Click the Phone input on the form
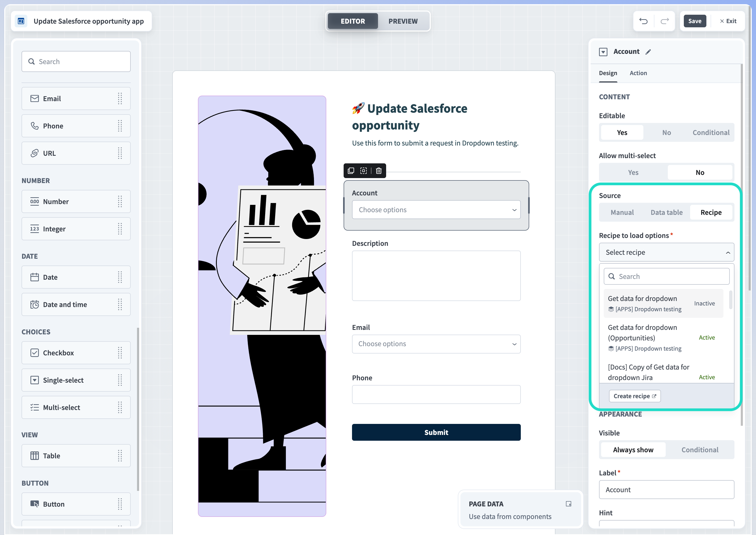The width and height of the screenshot is (756, 535). (436, 394)
